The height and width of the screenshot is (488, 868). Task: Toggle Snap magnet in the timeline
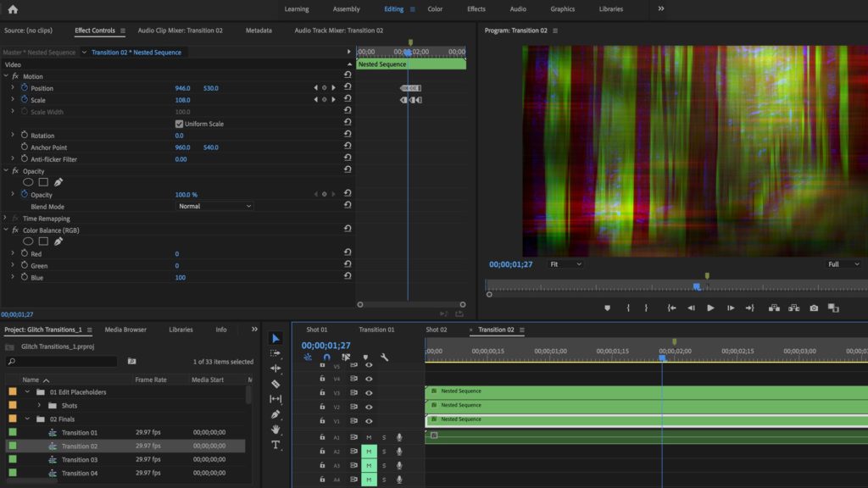coord(326,358)
